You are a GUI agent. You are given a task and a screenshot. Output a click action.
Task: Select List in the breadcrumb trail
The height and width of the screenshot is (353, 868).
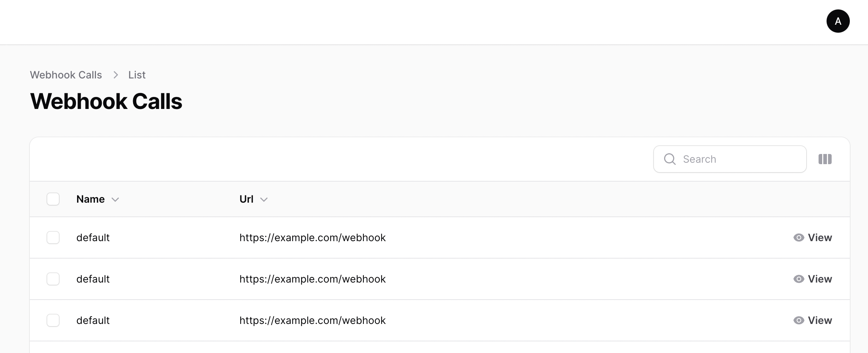click(x=136, y=75)
